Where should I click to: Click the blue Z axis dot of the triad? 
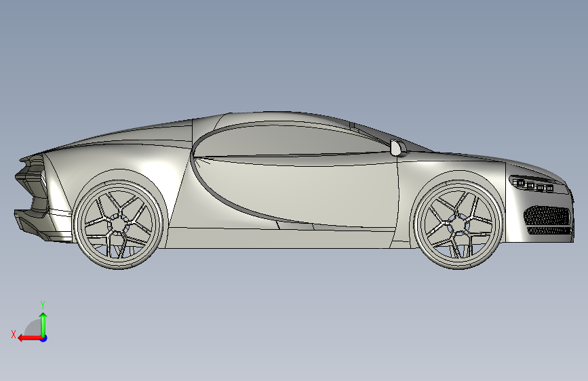point(44,338)
